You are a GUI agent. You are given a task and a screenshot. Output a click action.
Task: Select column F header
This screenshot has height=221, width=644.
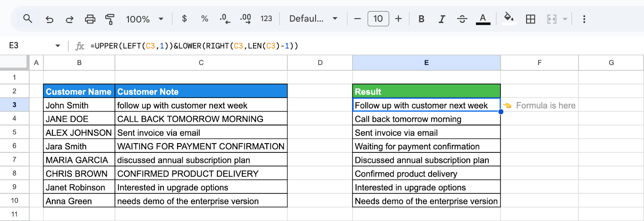point(539,63)
